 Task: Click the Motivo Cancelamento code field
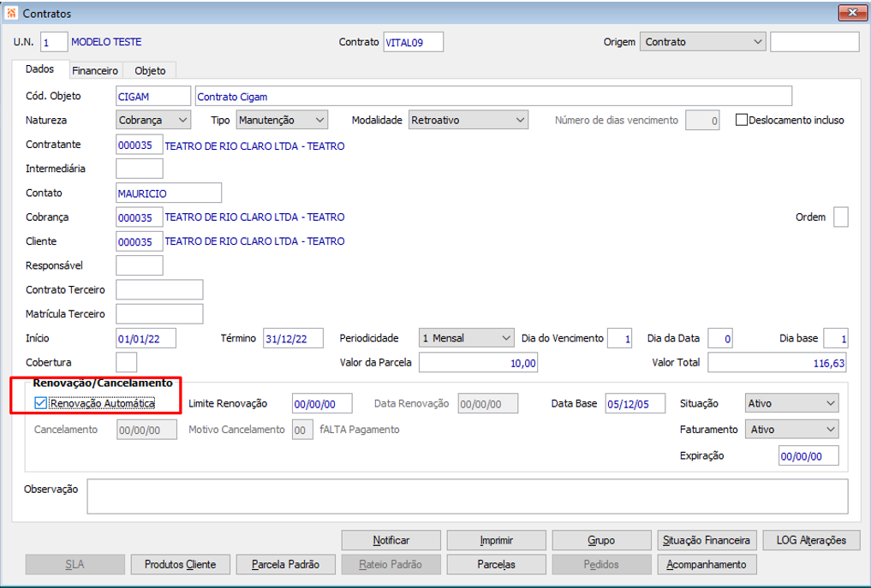tap(302, 429)
